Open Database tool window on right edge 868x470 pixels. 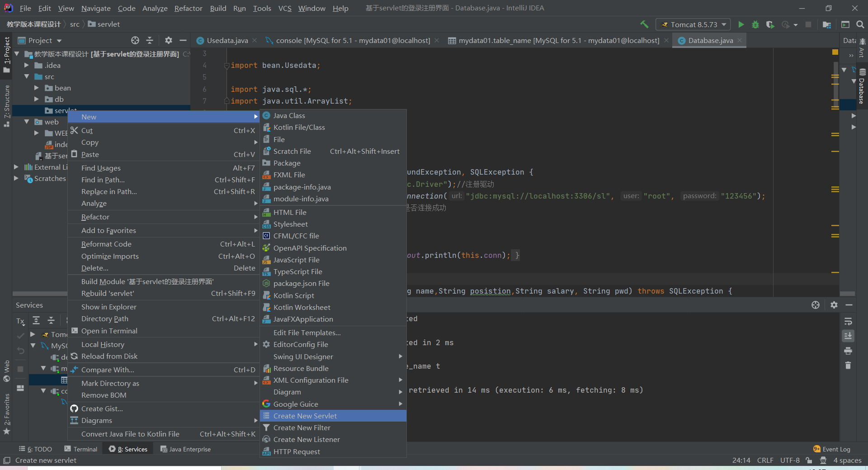click(x=862, y=86)
